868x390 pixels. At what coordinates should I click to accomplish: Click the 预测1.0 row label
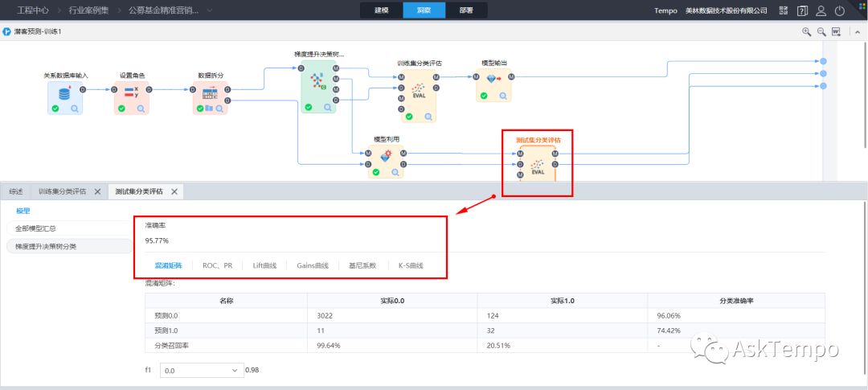[166, 330]
